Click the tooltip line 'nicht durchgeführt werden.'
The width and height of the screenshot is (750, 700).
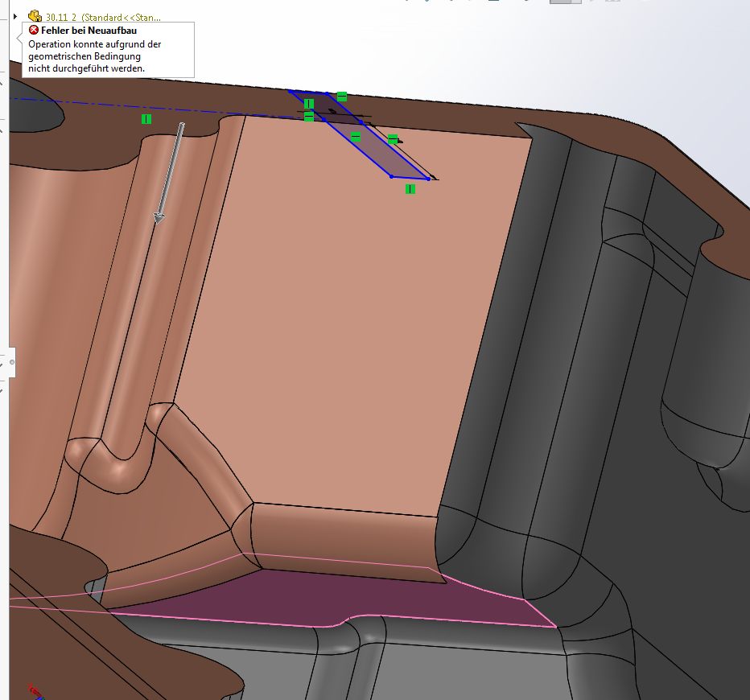(x=87, y=68)
